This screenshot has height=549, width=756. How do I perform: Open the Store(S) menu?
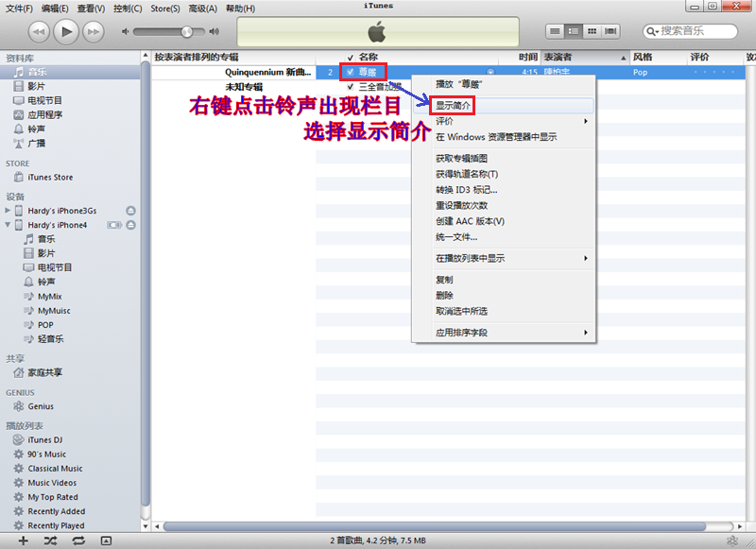coord(164,9)
